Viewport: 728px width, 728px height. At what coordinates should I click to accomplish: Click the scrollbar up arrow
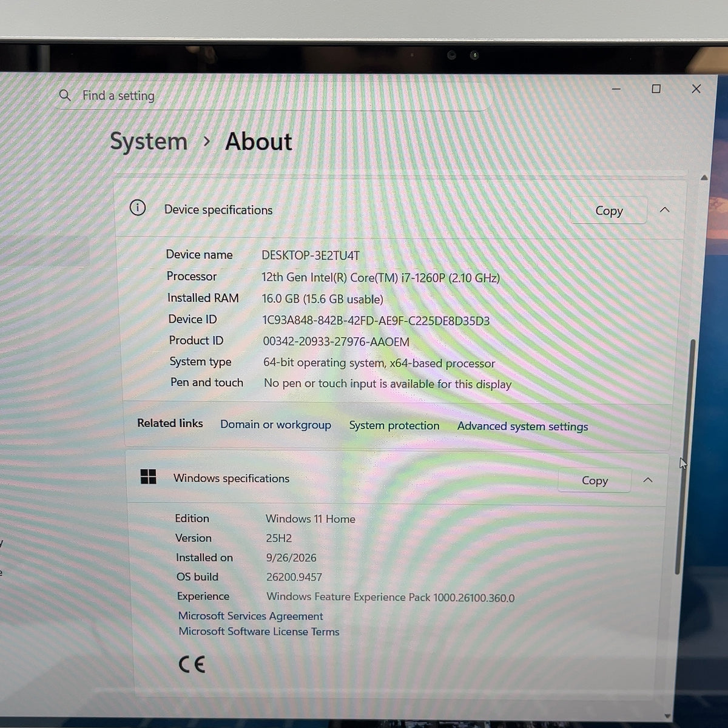point(704,178)
